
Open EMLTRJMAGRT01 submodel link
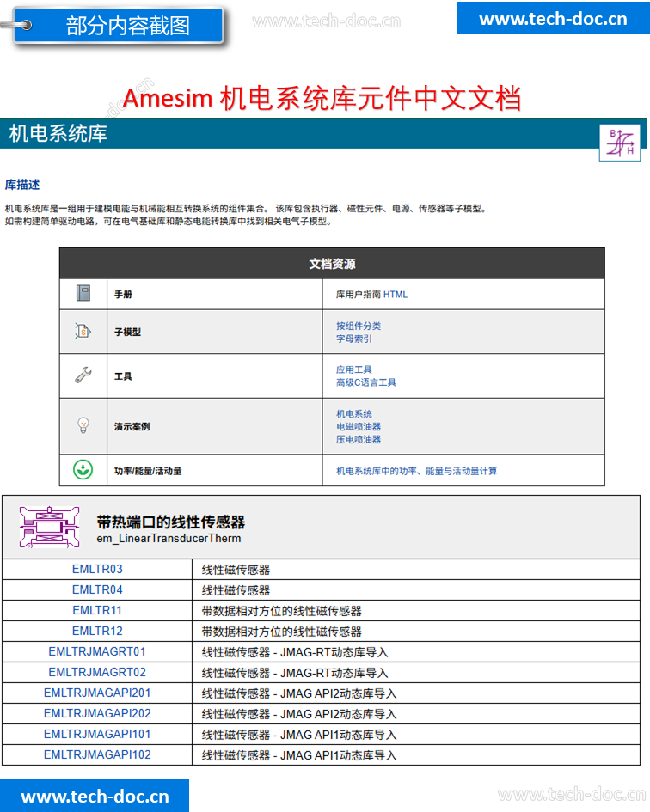click(x=97, y=651)
